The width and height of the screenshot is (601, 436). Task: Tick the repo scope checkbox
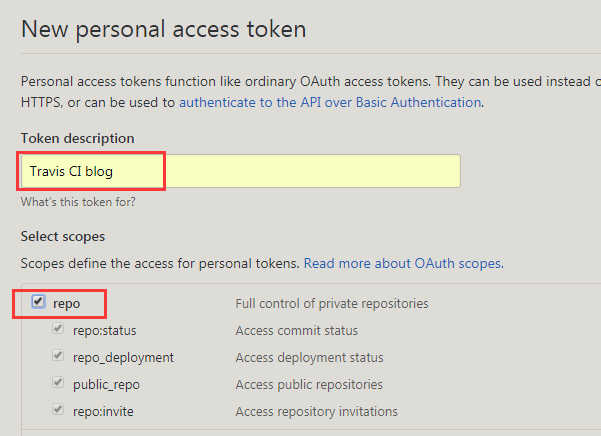tap(38, 302)
